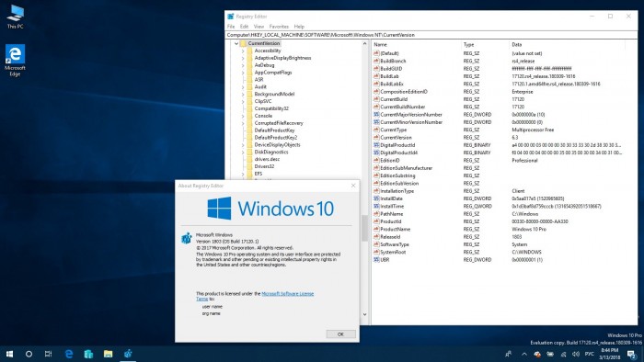
Task: Show hidden tray icons chevron
Action: 524,354
